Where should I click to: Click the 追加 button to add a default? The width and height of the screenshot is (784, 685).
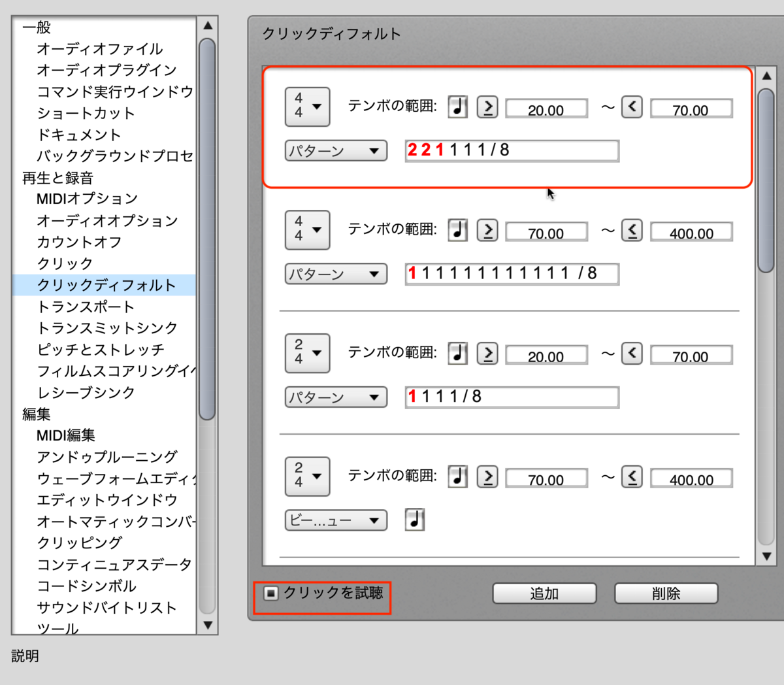(544, 593)
